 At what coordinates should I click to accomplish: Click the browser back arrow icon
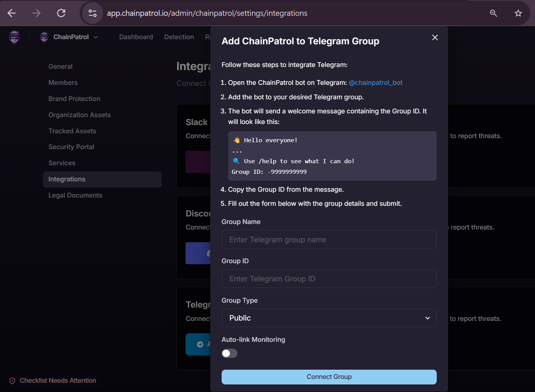pyautogui.click(x=12, y=13)
